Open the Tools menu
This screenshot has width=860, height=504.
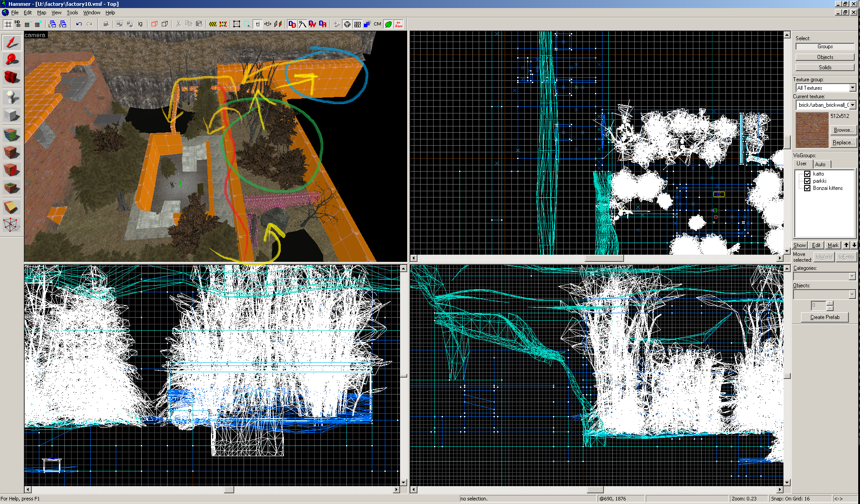[72, 13]
